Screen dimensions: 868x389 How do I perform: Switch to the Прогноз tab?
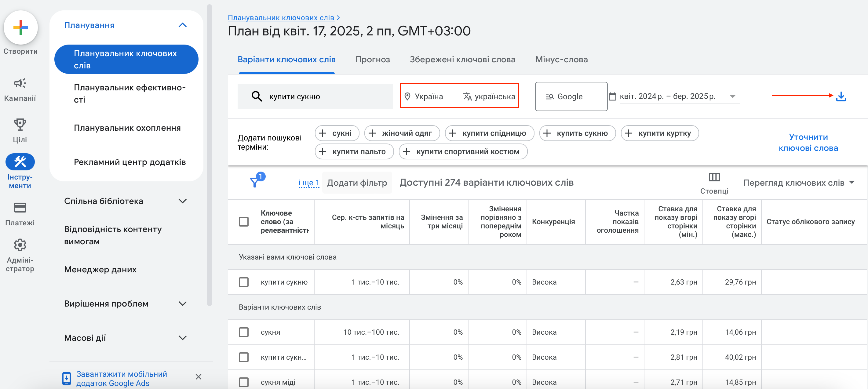click(372, 59)
